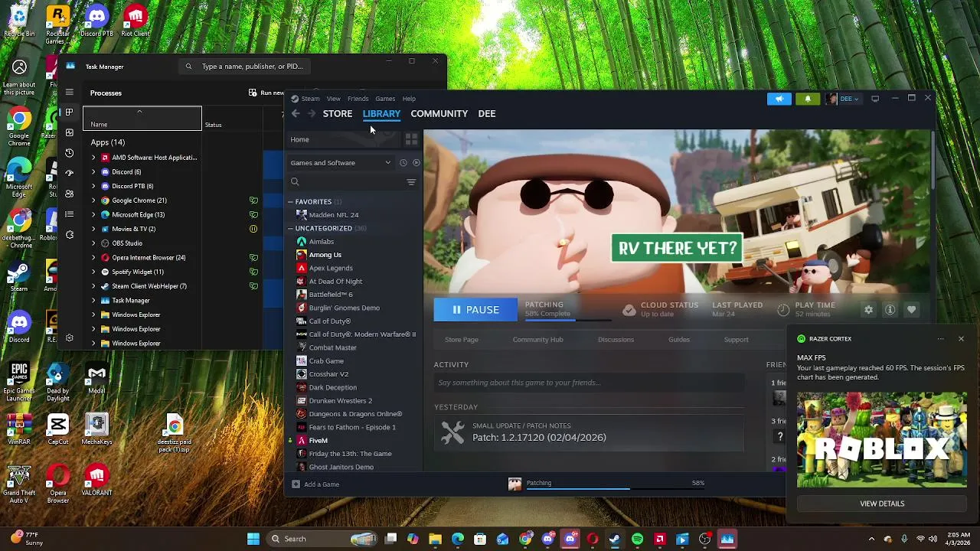This screenshot has height=551, width=980.
Task: Sort by Name column in Task Manager
Action: [142, 119]
